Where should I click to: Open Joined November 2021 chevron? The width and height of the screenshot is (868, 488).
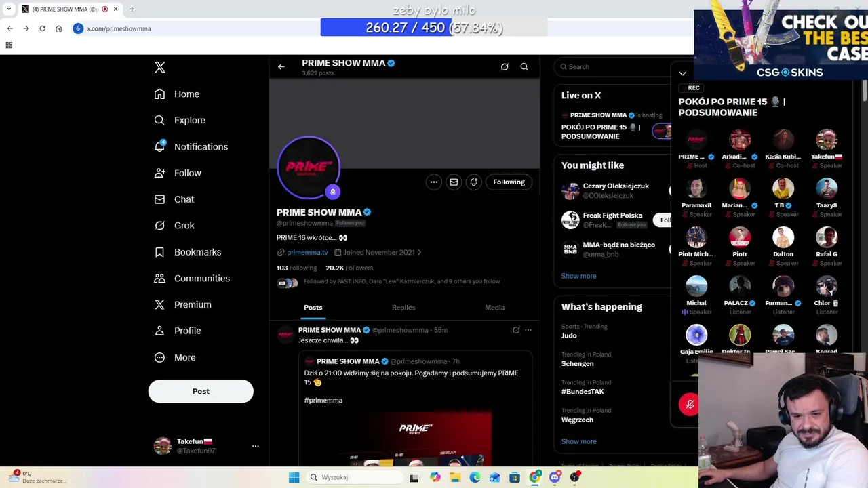click(419, 252)
